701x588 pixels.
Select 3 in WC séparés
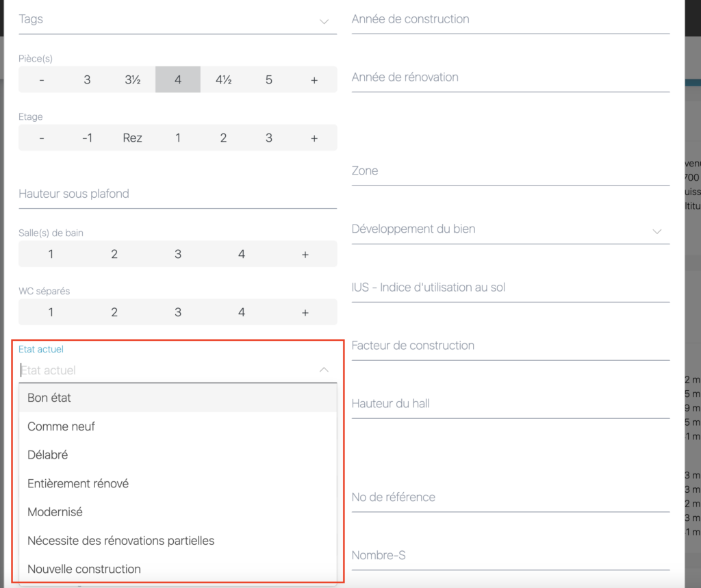[x=178, y=312]
